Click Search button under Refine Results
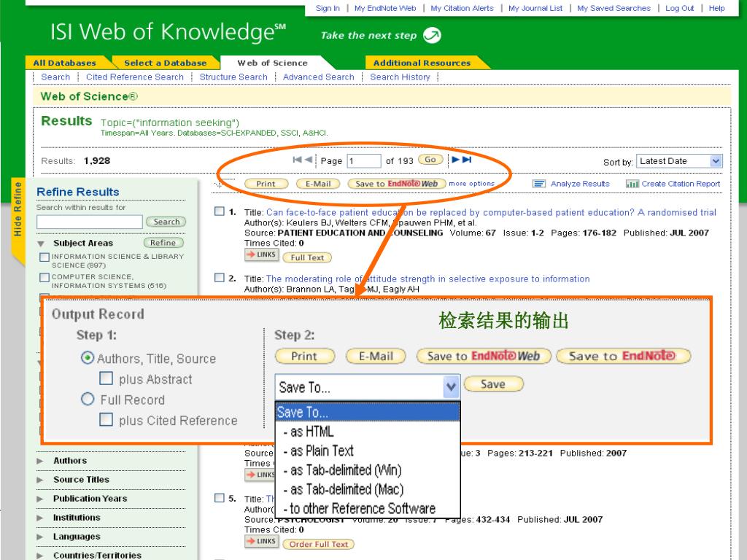The width and height of the screenshot is (747, 560). point(166,222)
